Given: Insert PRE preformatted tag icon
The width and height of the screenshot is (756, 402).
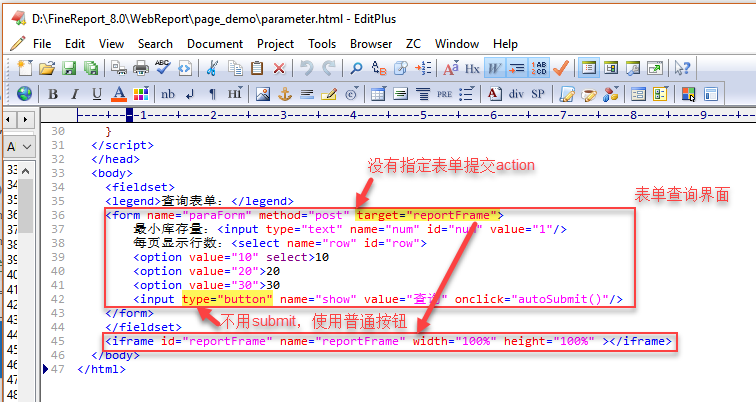Looking at the screenshot, I should (444, 94).
